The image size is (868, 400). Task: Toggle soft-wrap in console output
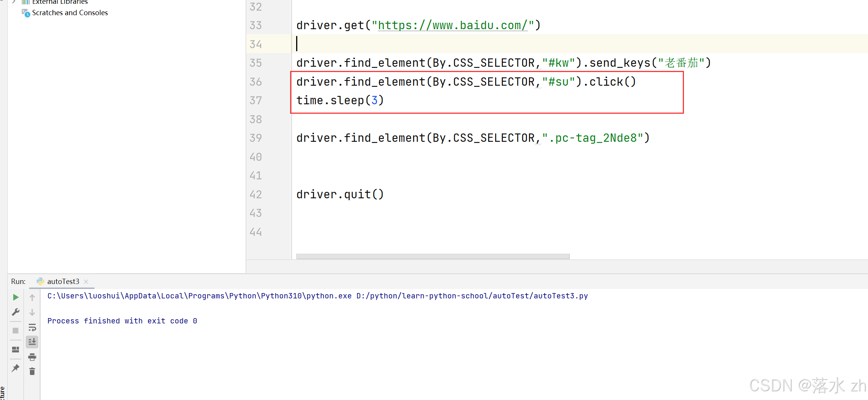pos(32,327)
